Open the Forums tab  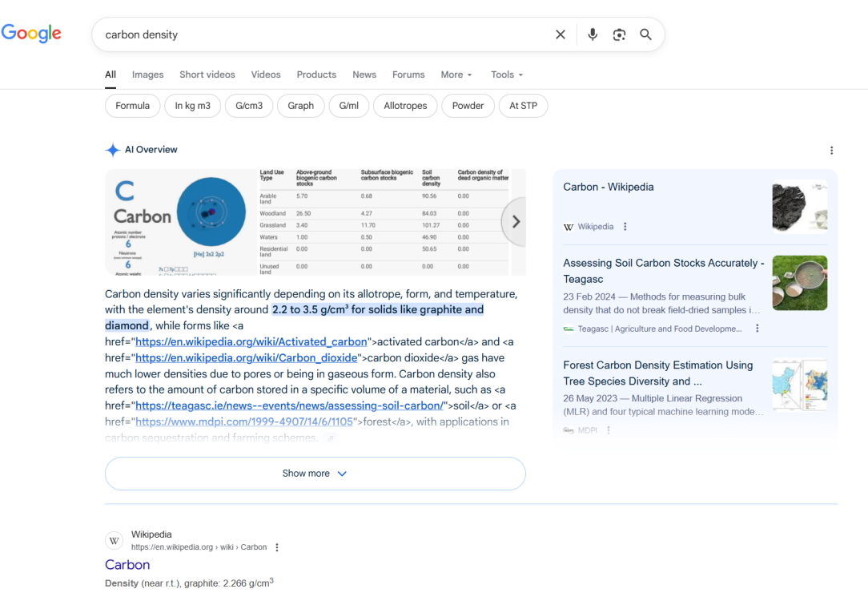pyautogui.click(x=408, y=75)
